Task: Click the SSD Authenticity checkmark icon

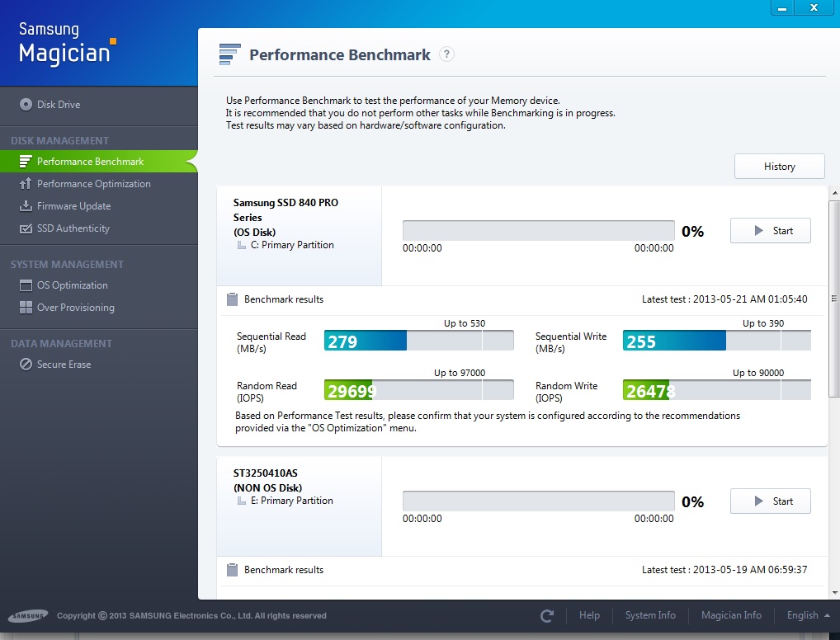Action: tap(26, 228)
